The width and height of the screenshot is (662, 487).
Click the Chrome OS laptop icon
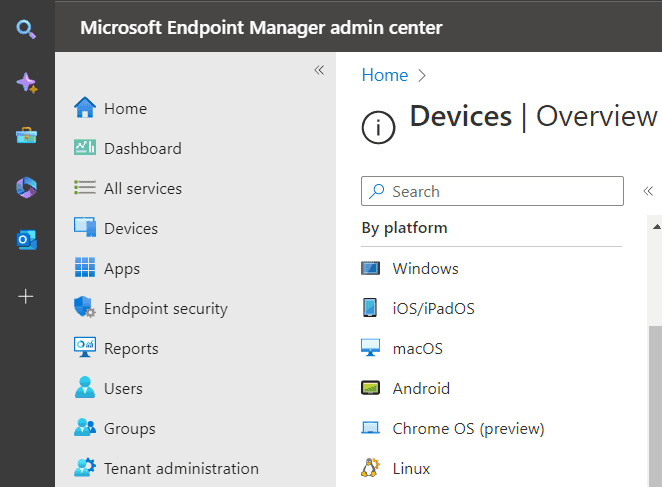coord(371,428)
